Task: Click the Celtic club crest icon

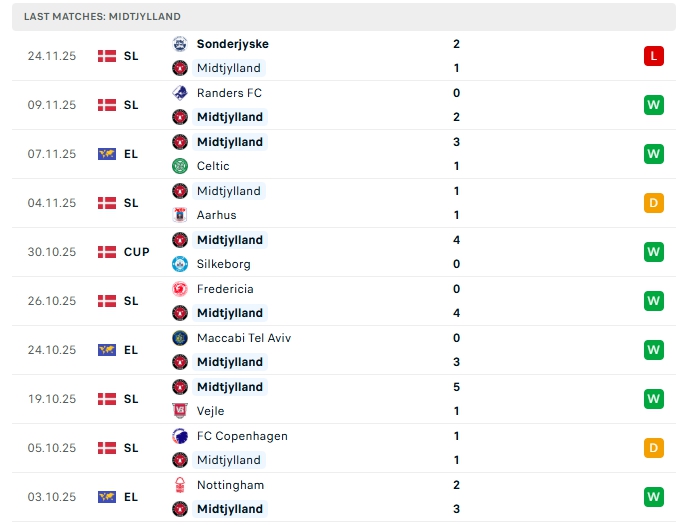Action: click(x=180, y=166)
